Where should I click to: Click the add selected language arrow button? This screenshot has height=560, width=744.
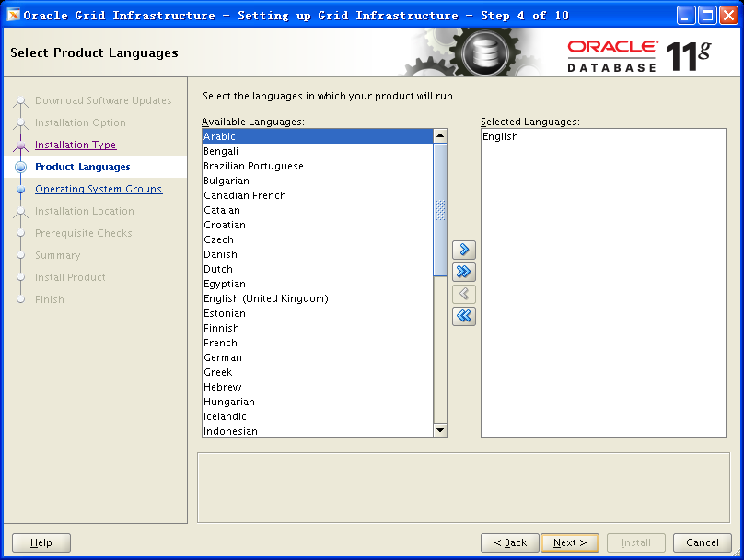click(463, 250)
